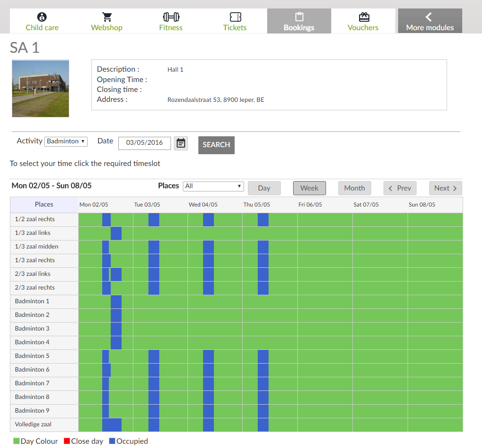Click the date input field

[144, 143]
